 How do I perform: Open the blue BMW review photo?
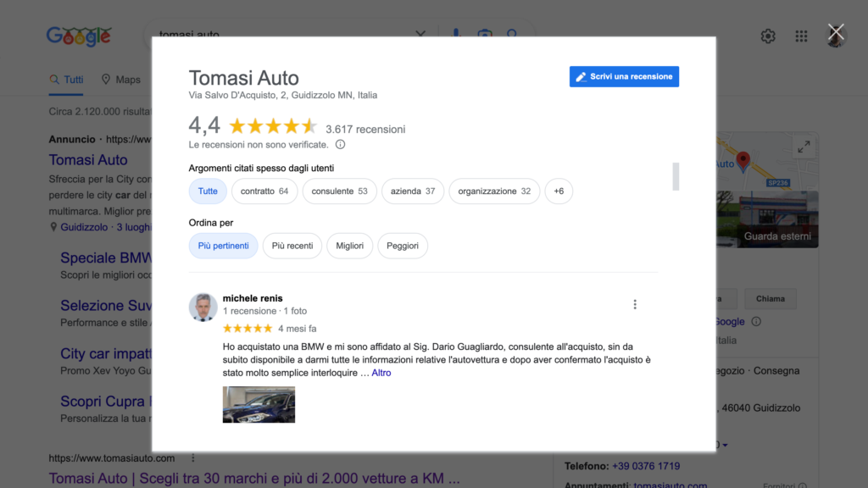259,404
